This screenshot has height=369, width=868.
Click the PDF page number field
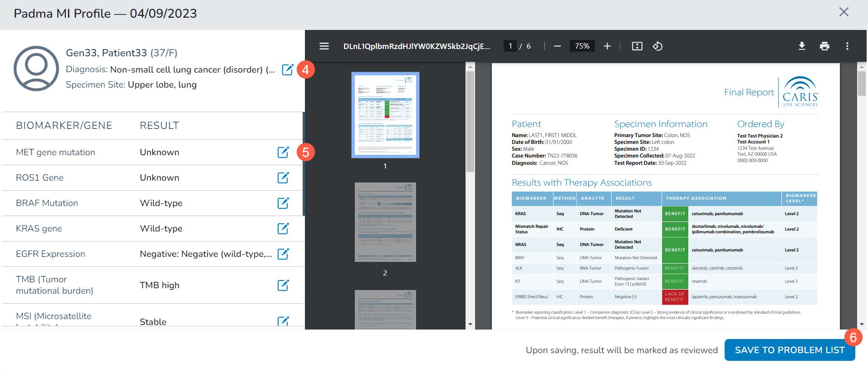pos(510,46)
